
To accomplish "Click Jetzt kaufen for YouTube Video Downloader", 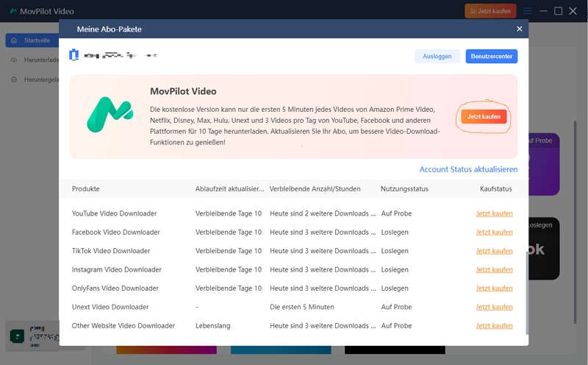I will (x=494, y=213).
